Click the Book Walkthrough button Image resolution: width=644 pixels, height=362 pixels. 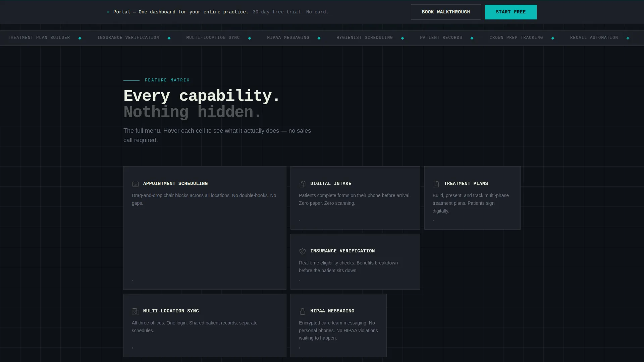pos(446,12)
